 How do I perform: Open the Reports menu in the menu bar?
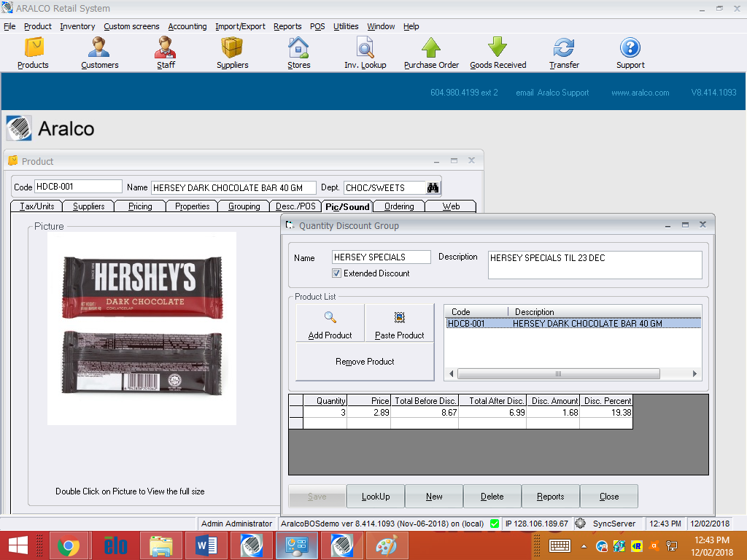point(287,26)
